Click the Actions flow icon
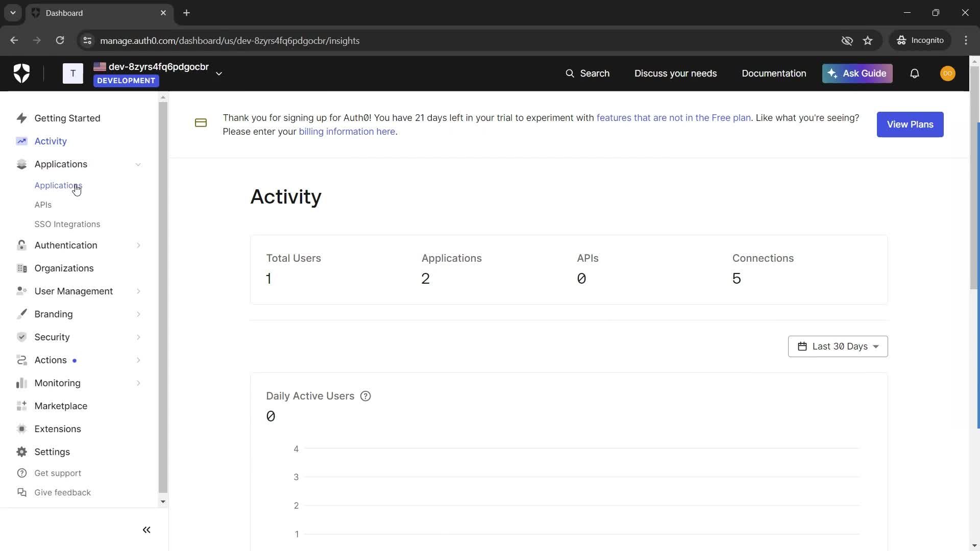The width and height of the screenshot is (980, 551). pos(21,360)
